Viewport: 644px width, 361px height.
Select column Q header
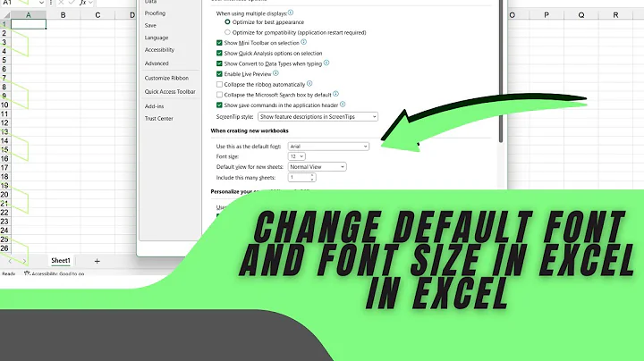coord(581,15)
